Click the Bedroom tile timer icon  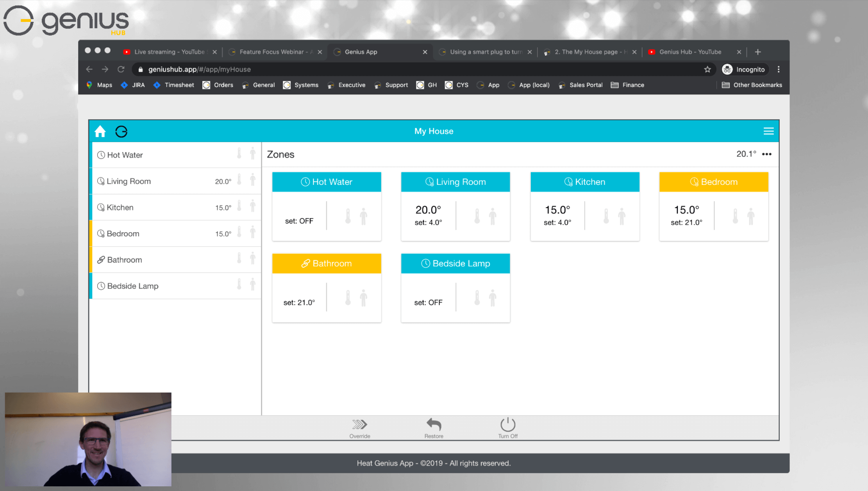tap(694, 182)
